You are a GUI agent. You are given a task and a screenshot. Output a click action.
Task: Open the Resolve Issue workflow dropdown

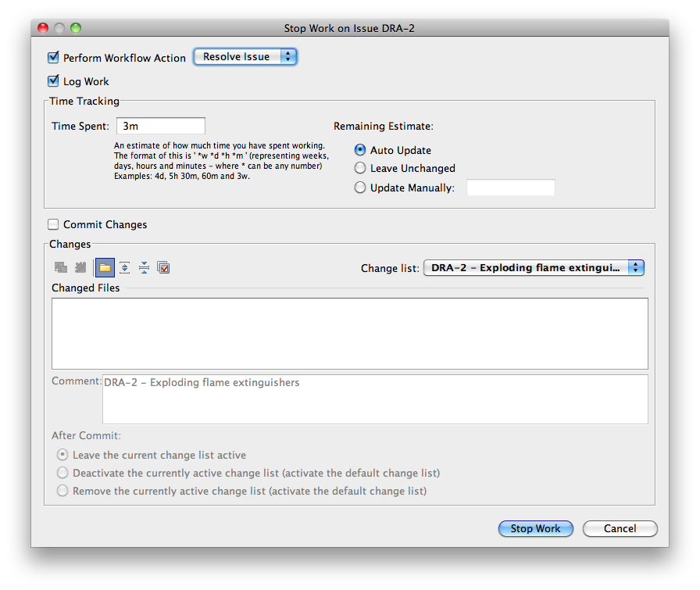point(245,57)
